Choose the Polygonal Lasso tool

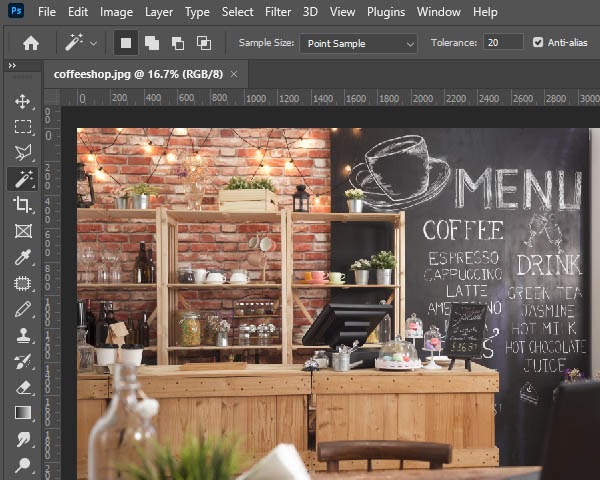coord(23,153)
